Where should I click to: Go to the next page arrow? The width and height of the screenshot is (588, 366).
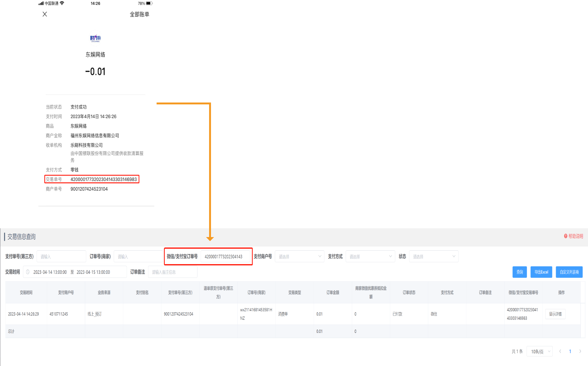click(x=580, y=352)
